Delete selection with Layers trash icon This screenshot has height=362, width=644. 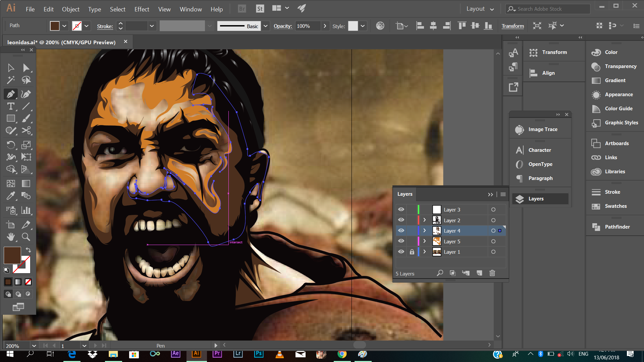click(492, 273)
